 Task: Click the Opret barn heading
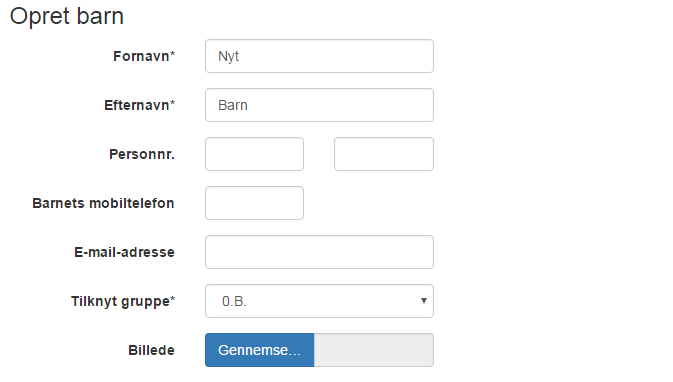point(67,16)
